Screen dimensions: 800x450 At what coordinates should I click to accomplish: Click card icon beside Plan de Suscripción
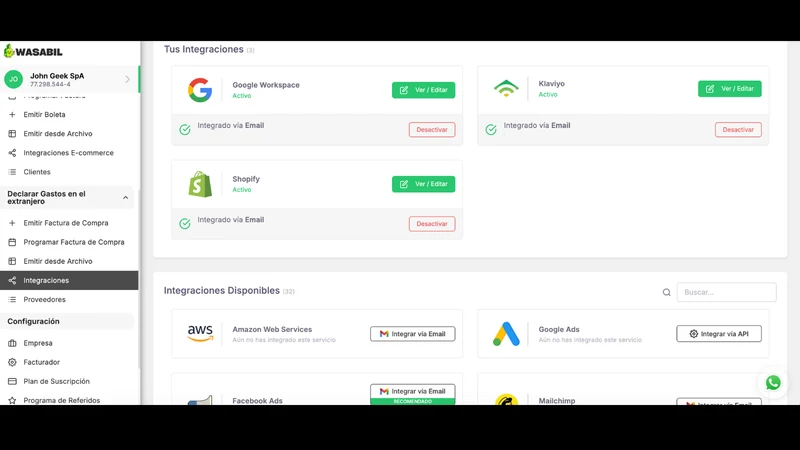pyautogui.click(x=12, y=381)
